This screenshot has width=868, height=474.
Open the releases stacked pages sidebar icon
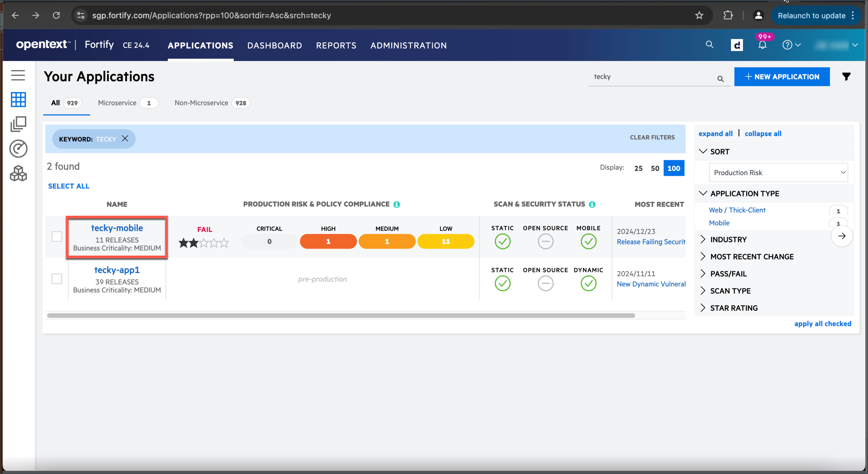(18, 124)
